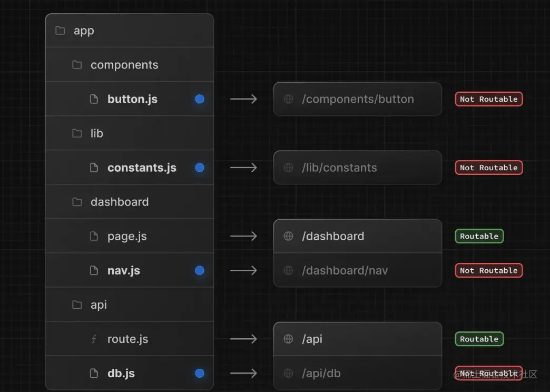
Task: Click the globe icon next to /api
Action: [288, 339]
